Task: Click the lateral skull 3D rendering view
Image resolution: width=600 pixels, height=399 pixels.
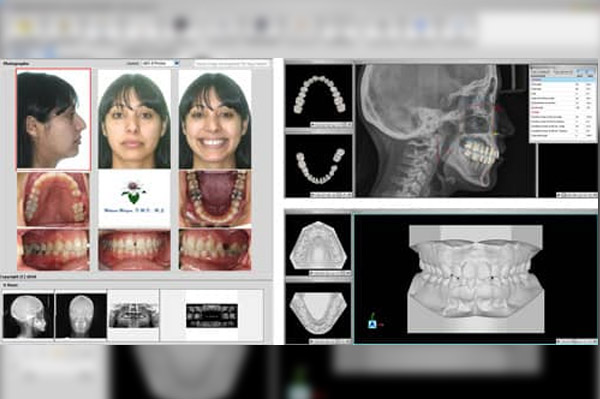Action: coord(446,131)
